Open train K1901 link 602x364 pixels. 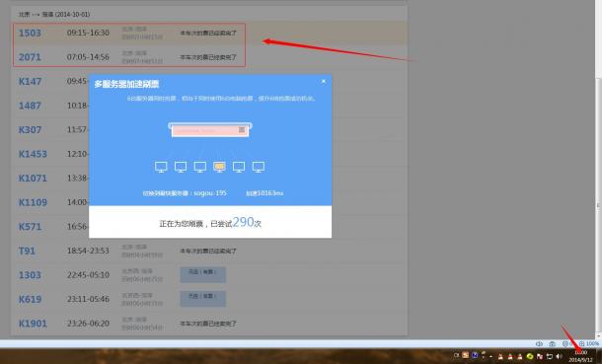[x=33, y=324]
